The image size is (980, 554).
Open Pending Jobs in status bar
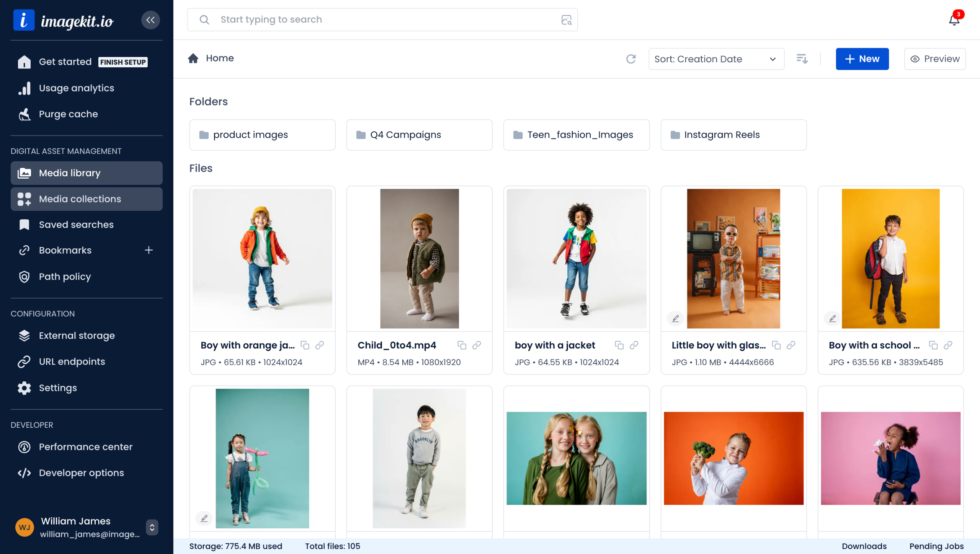click(x=936, y=546)
